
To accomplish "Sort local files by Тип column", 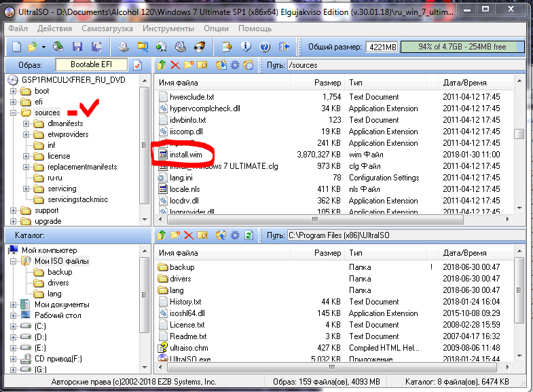I will [x=385, y=253].
